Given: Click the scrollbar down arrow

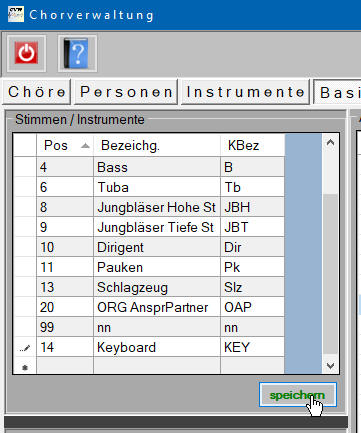Looking at the screenshot, I should pos(330,366).
